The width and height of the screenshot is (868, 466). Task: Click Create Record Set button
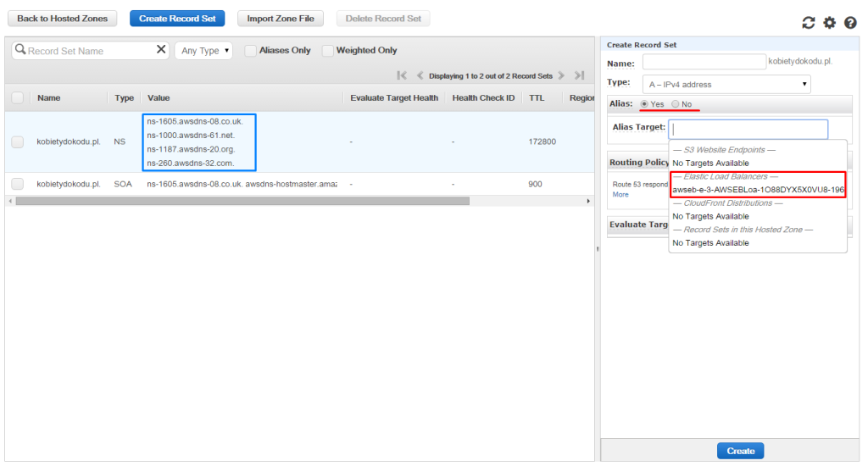click(177, 19)
